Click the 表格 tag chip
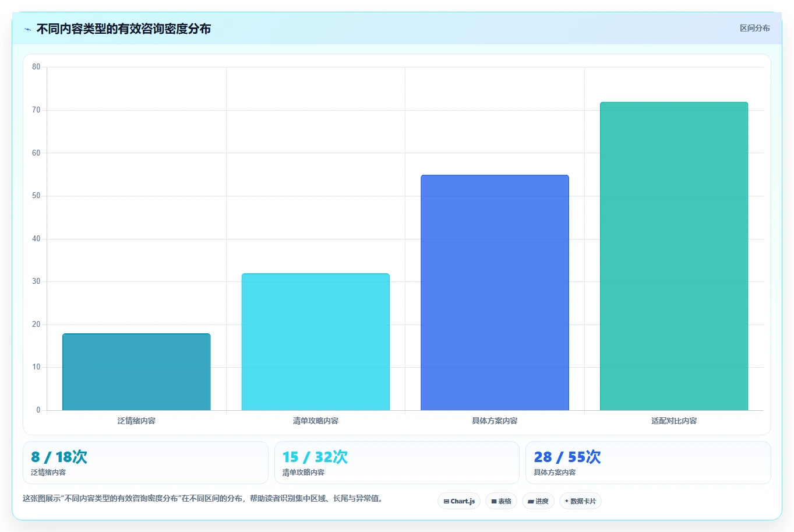Image resolution: width=794 pixels, height=532 pixels. 501,501
